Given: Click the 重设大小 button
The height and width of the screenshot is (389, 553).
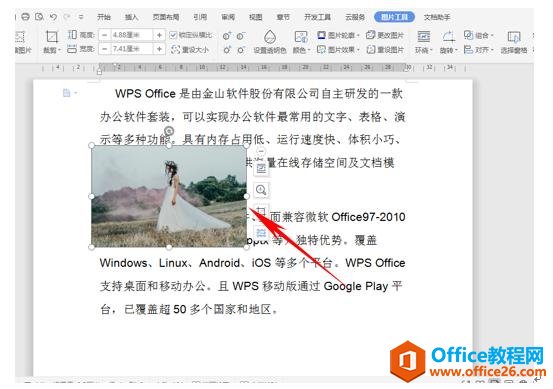Looking at the screenshot, I should 190,49.
